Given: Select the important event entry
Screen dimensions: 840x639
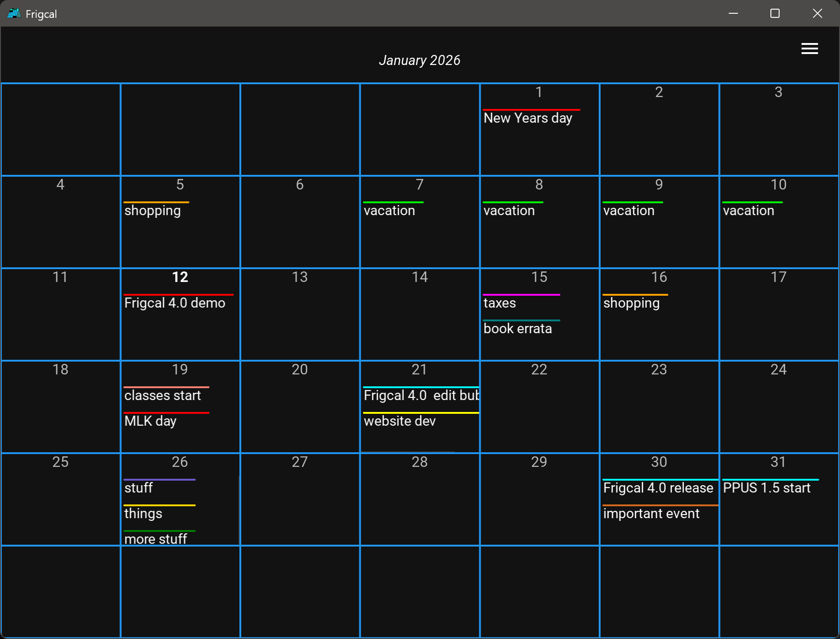Looking at the screenshot, I should [651, 514].
